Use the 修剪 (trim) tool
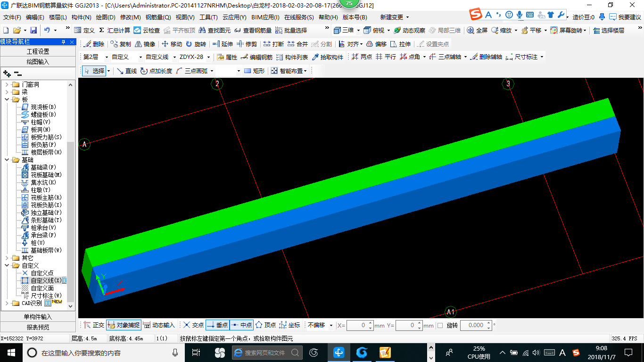644x362 pixels. [247, 44]
